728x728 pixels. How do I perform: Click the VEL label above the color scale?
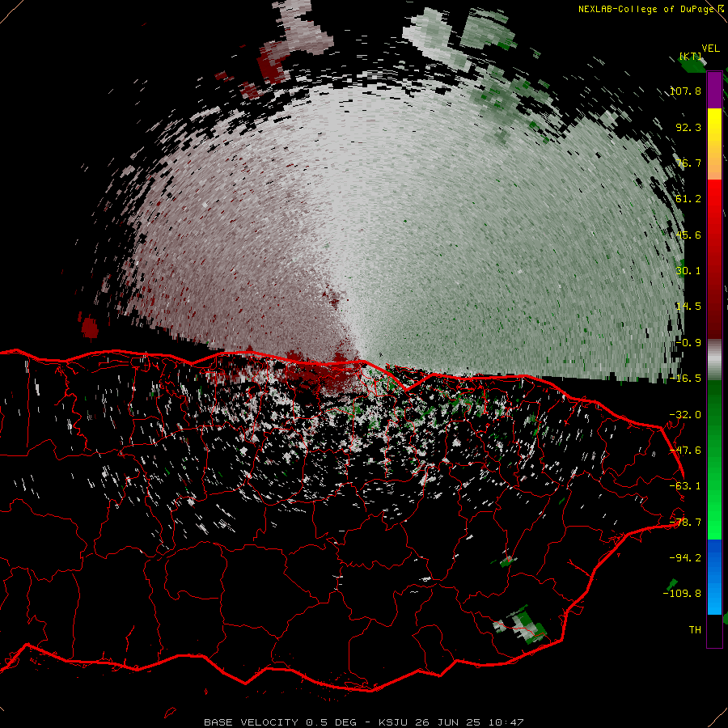coord(710,49)
